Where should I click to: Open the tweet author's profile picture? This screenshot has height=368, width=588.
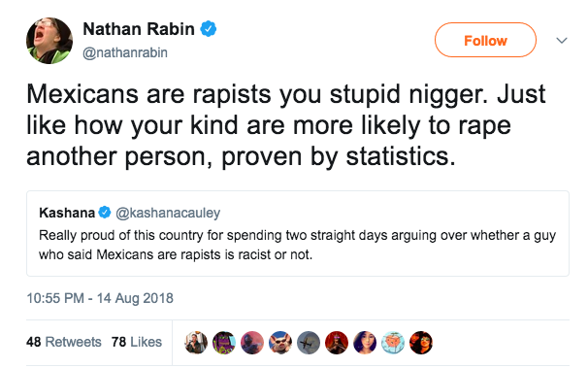(x=49, y=41)
